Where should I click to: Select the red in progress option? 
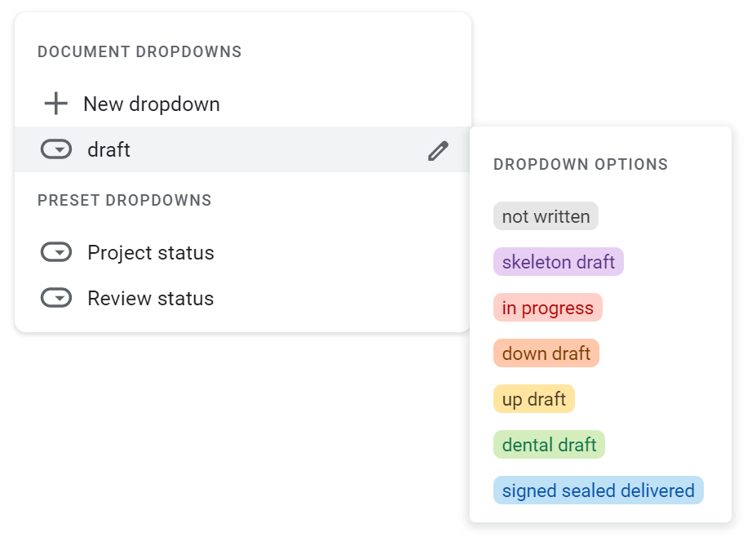point(548,308)
